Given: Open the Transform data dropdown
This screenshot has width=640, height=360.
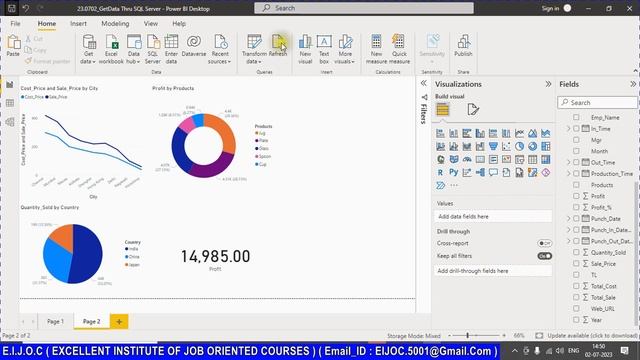Looking at the screenshot, I should [254, 49].
